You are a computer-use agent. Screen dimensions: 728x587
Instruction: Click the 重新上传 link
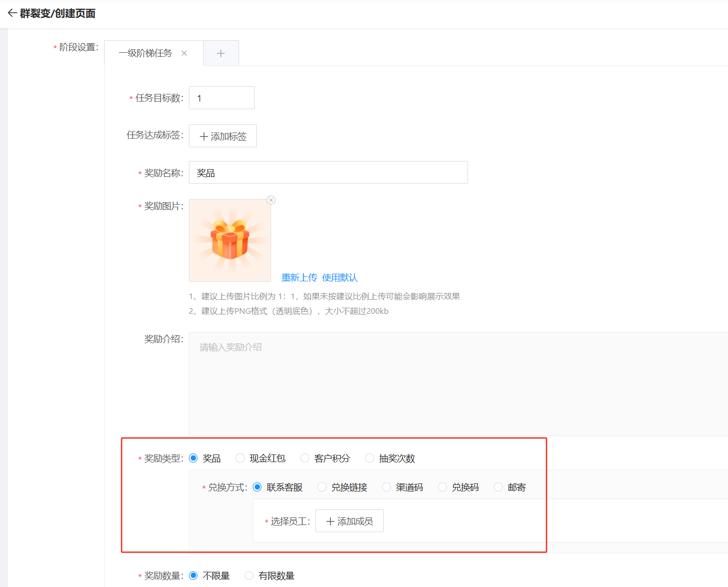pos(299,278)
